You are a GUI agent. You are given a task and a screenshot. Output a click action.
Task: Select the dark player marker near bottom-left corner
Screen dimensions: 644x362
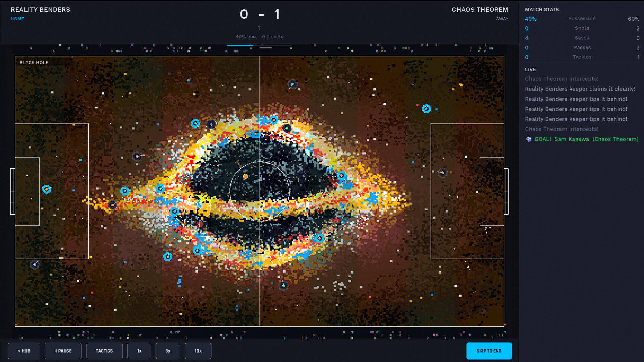(35, 265)
